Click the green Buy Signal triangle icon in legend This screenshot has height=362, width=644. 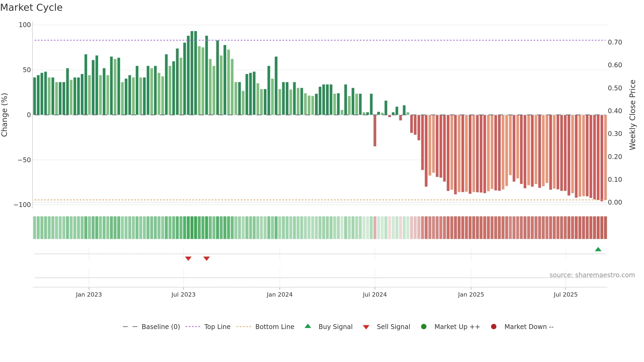pyautogui.click(x=308, y=326)
